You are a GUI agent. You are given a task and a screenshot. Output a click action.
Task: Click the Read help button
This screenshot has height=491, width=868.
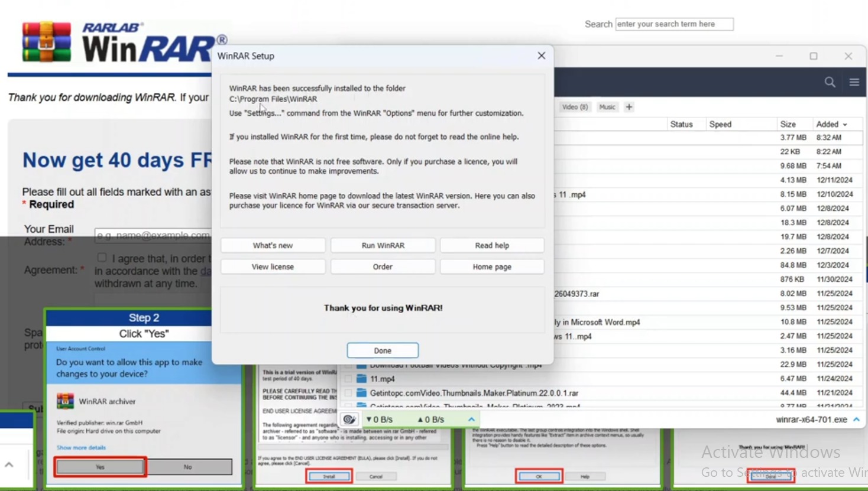(x=492, y=245)
